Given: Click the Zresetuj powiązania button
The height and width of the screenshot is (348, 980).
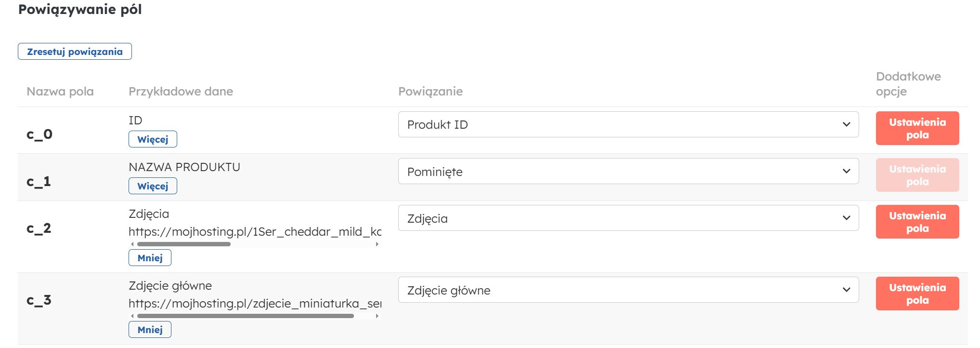Looking at the screenshot, I should pyautogui.click(x=75, y=52).
